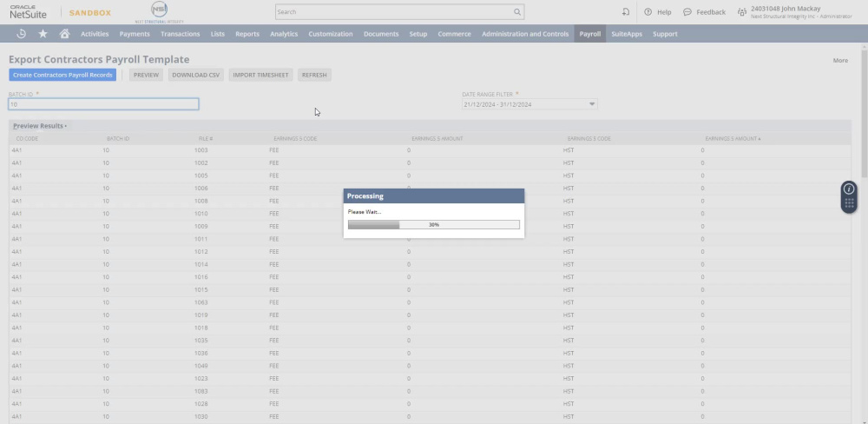Click file number 1002 cell
The image size is (868, 424).
[201, 163]
